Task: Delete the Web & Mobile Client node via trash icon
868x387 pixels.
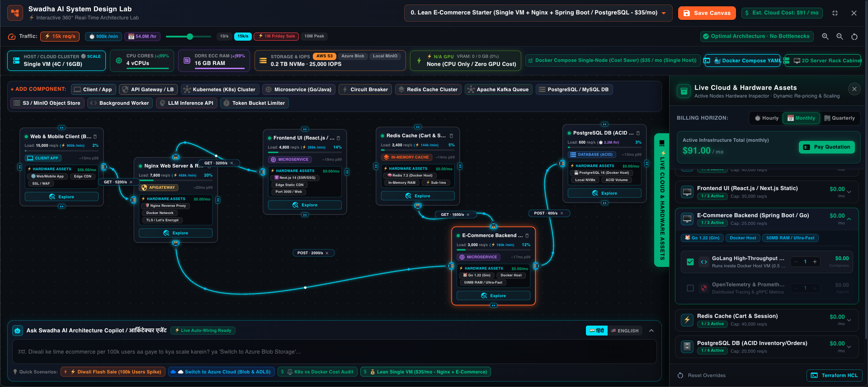Action: pyautogui.click(x=95, y=136)
